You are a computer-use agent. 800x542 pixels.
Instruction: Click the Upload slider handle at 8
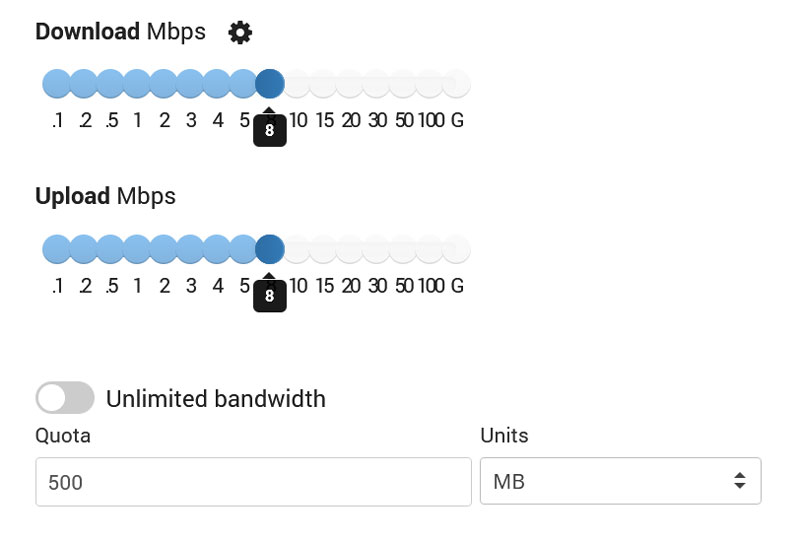(x=270, y=249)
